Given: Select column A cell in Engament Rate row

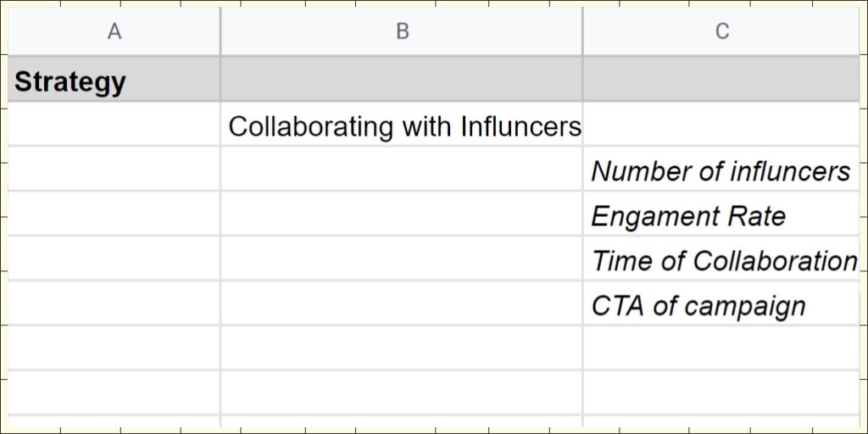Looking at the screenshot, I should pyautogui.click(x=114, y=214).
